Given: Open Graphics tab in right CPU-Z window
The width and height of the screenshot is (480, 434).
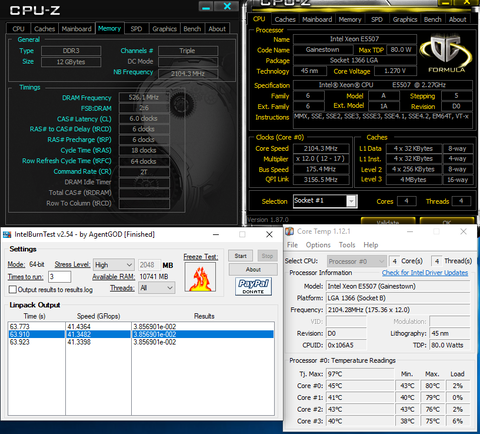Looking at the screenshot, I should [405, 20].
